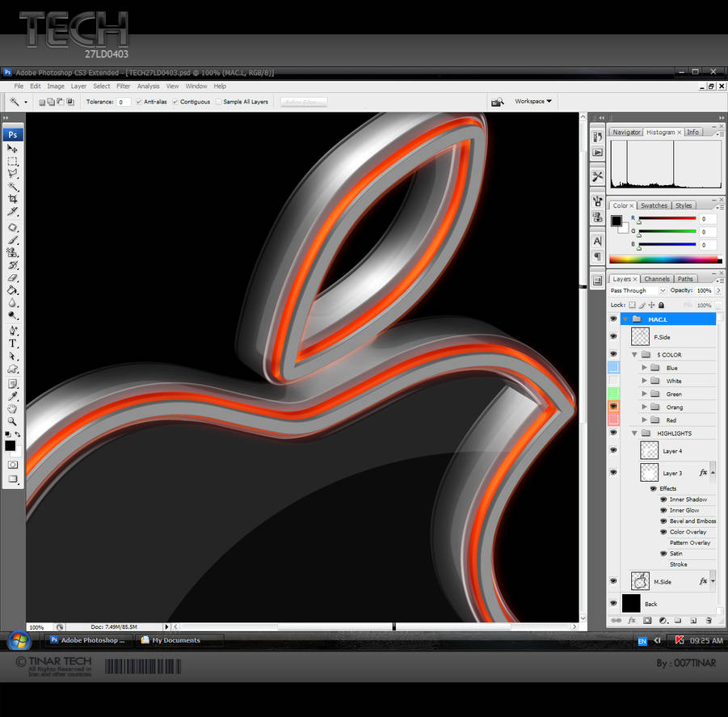728x717 pixels.
Task: Click the delete layer trash icon
Action: tap(709, 621)
